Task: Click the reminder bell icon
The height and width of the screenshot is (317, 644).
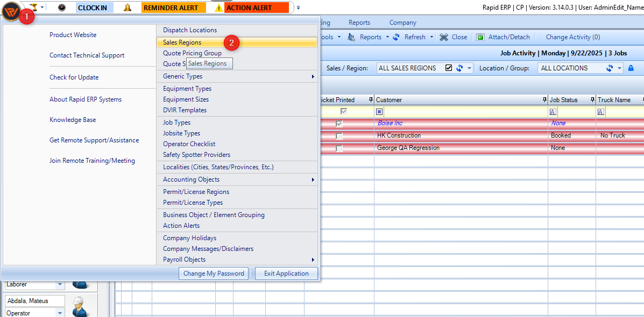Action: [x=128, y=8]
